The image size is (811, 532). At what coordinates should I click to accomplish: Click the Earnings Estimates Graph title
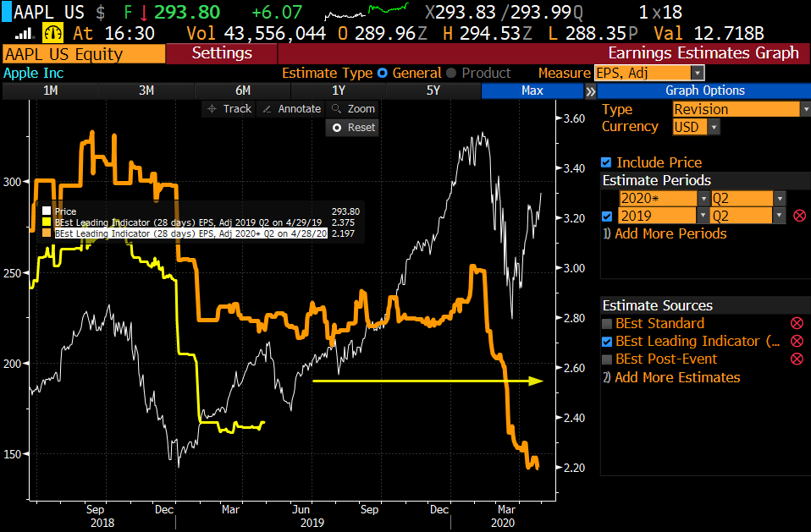(703, 53)
